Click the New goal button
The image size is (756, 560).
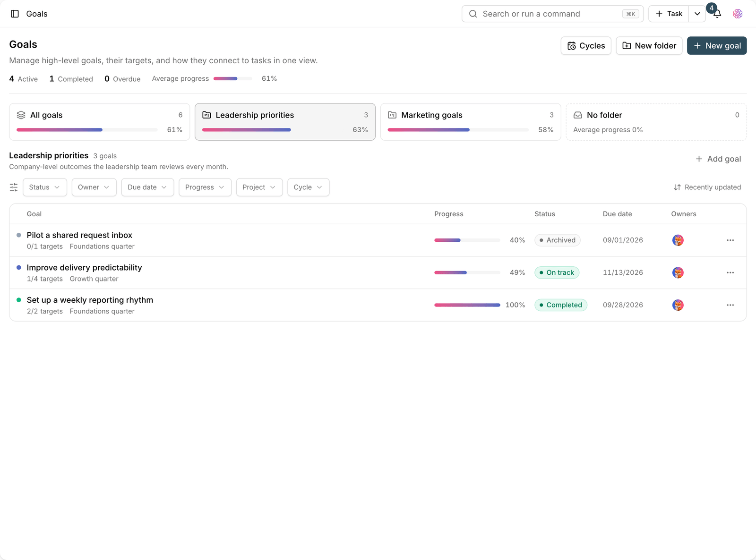coord(717,46)
